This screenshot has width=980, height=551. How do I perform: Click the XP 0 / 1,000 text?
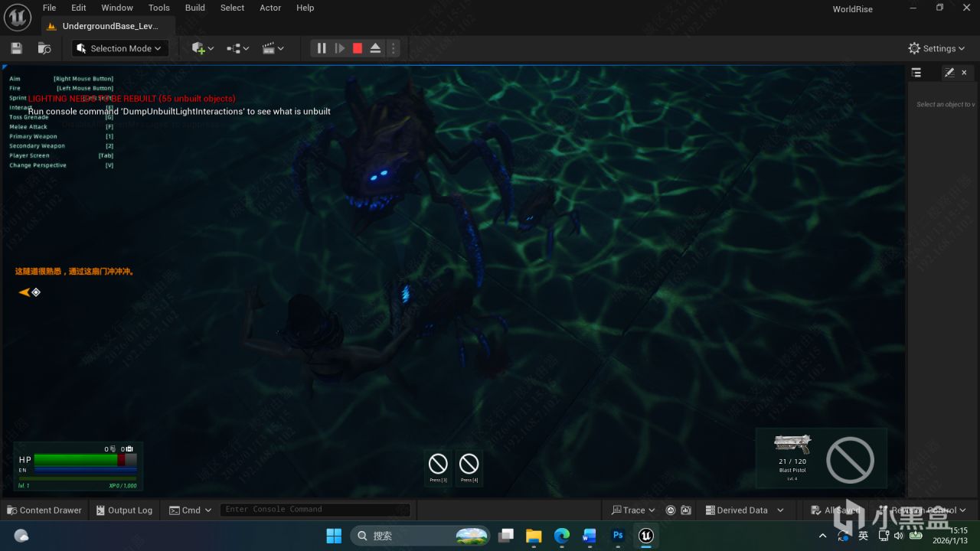tap(122, 486)
